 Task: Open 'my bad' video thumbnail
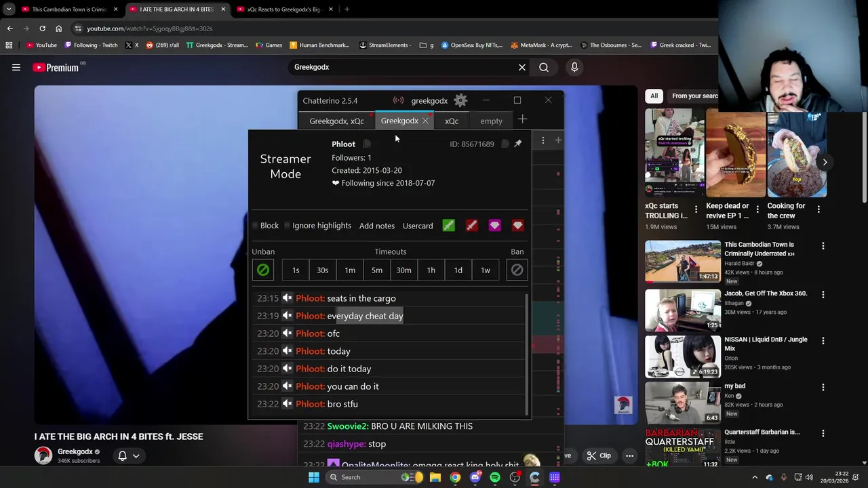pyautogui.click(x=683, y=403)
